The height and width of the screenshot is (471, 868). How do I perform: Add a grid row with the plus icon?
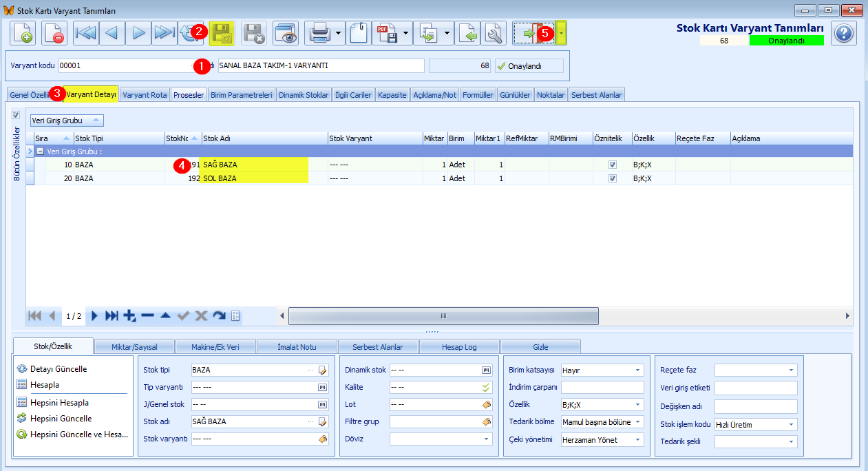click(129, 315)
